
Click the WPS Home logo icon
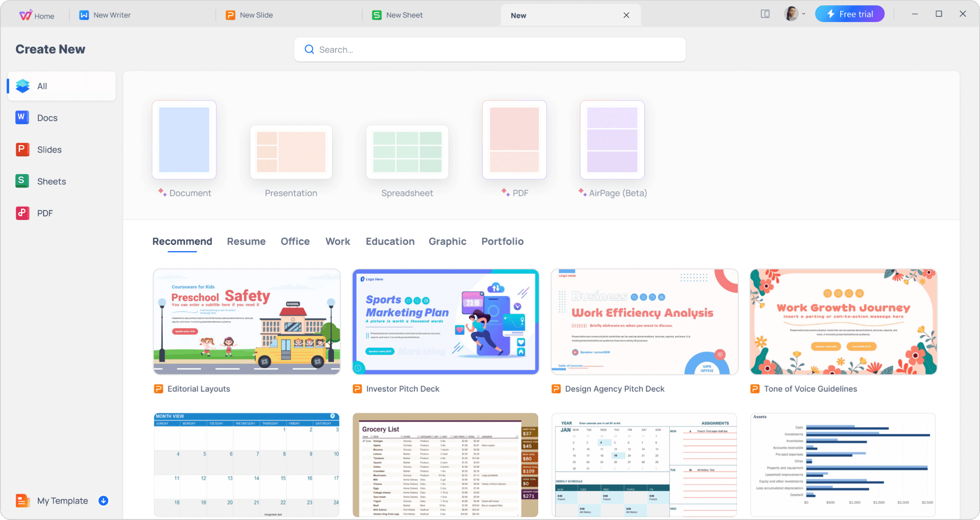[26, 15]
